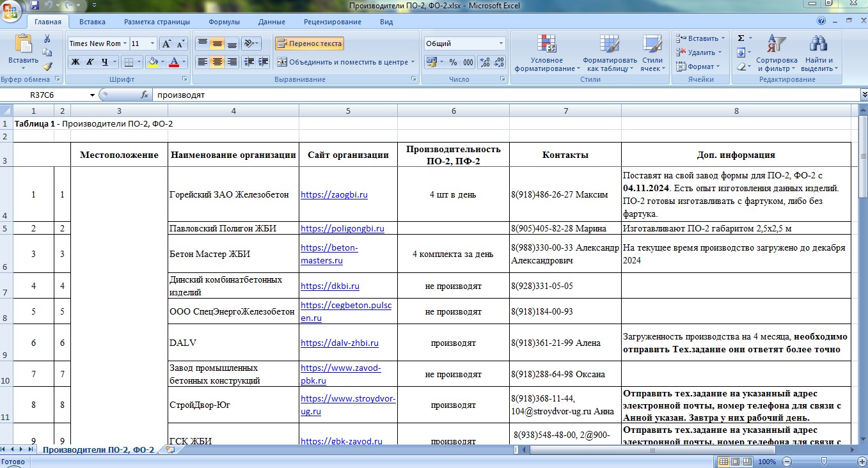Toggle italic К formatting
Viewport: 868px width, 468px height.
click(90, 62)
